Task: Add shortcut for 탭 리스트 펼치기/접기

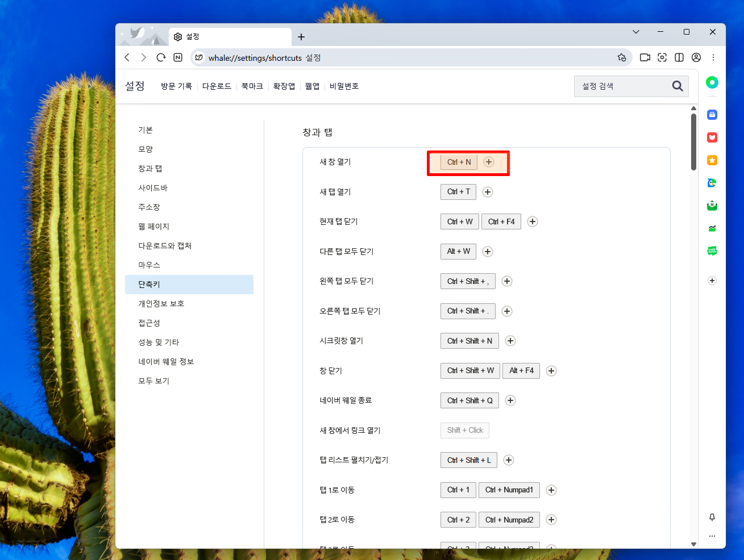Action: [x=509, y=460]
